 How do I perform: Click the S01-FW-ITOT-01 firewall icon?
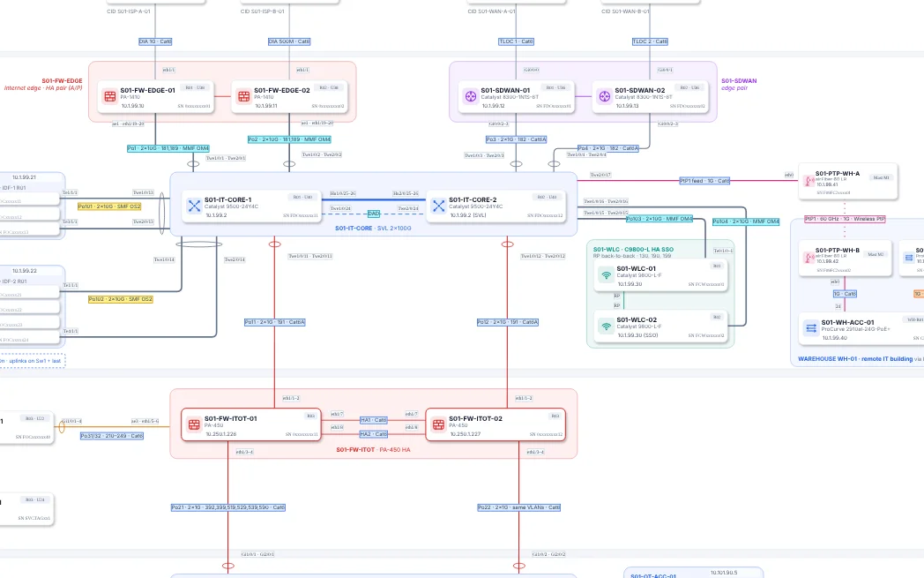(195, 424)
